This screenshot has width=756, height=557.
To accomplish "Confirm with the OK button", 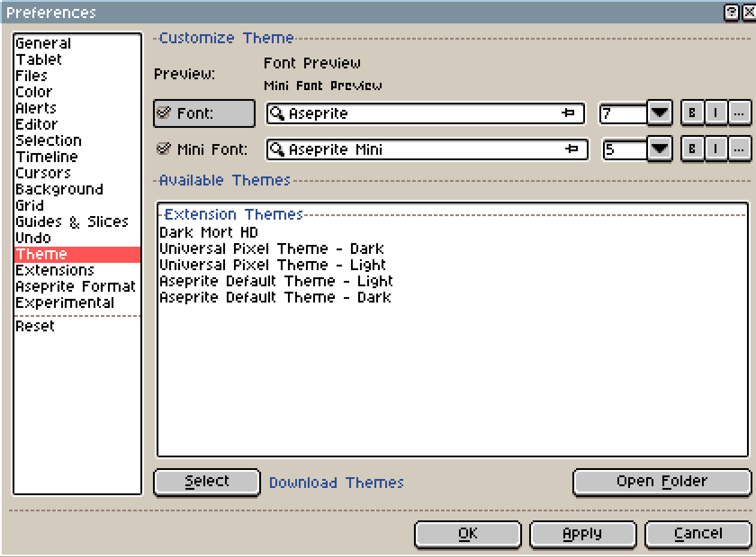I will pyautogui.click(x=467, y=534).
